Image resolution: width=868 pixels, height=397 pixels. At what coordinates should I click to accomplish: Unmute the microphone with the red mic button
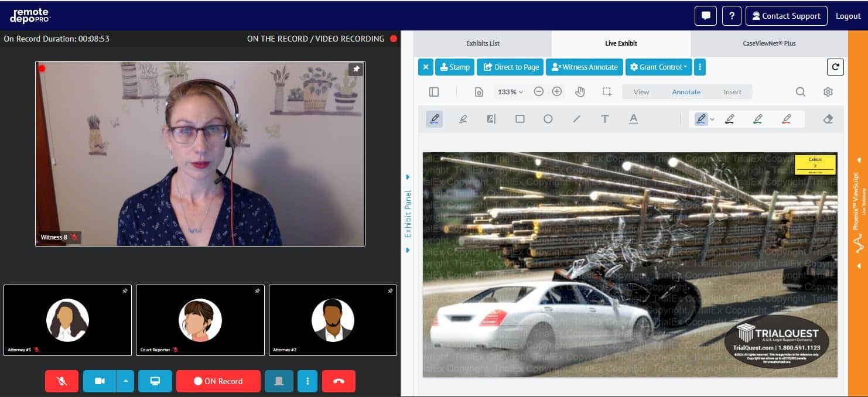61,381
